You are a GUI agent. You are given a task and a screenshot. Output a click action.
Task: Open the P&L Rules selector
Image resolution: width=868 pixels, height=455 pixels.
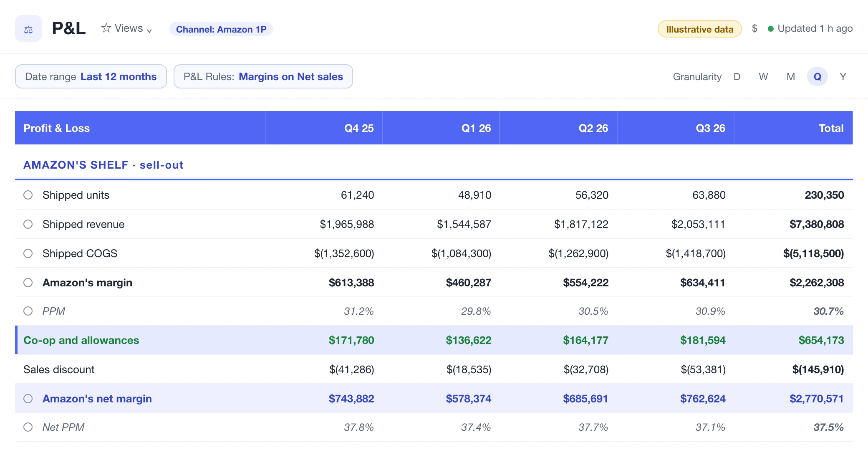pos(263,76)
